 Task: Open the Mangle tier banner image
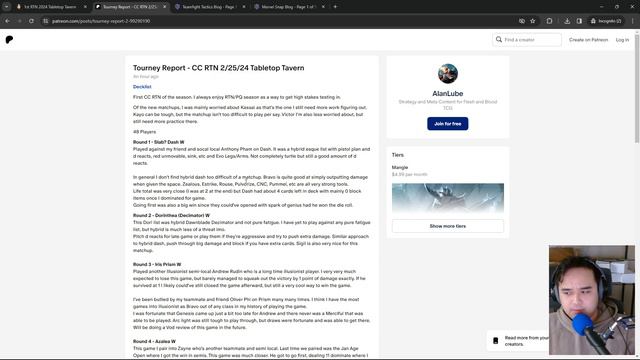pos(448,198)
